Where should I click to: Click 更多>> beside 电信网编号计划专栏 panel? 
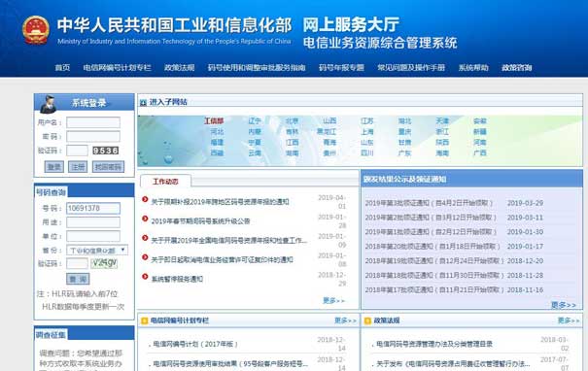345,320
